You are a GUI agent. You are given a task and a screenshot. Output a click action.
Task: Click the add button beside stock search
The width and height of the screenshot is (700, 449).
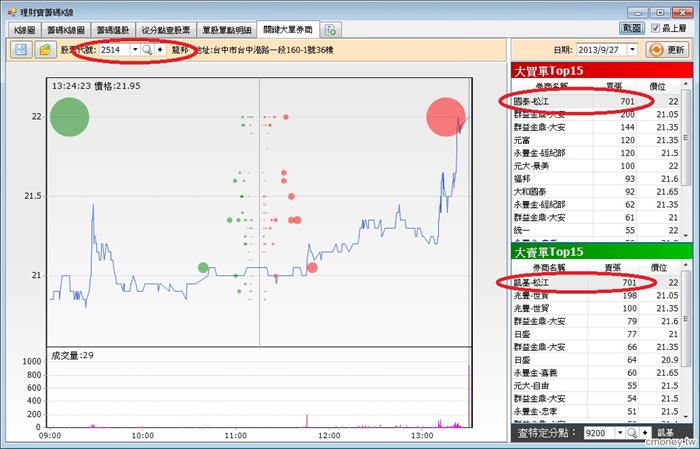point(160,50)
